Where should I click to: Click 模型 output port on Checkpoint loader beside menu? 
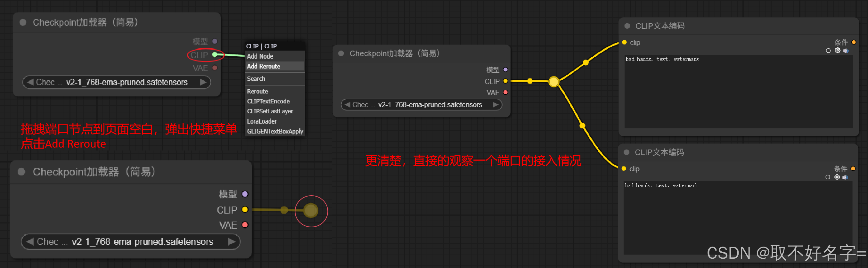[x=215, y=41]
